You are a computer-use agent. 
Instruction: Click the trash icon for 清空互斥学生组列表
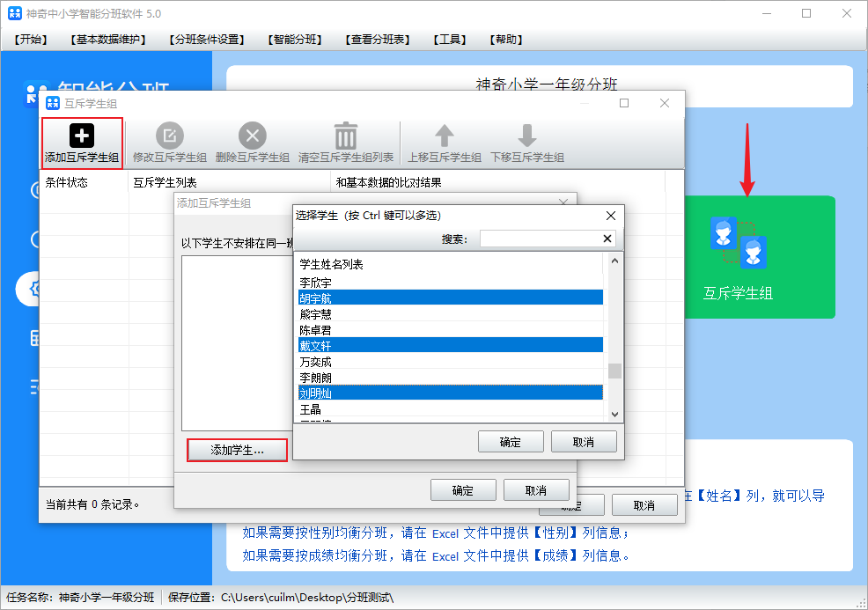coord(346,136)
